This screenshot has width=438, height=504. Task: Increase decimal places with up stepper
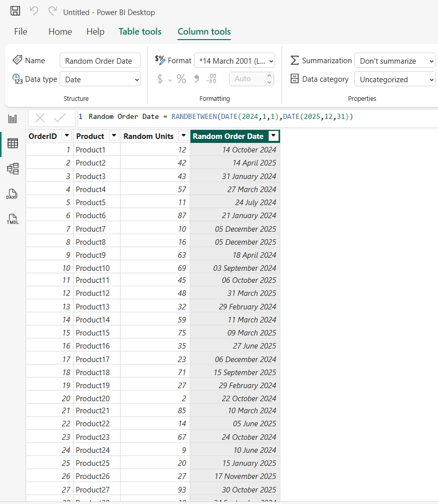(x=269, y=75)
